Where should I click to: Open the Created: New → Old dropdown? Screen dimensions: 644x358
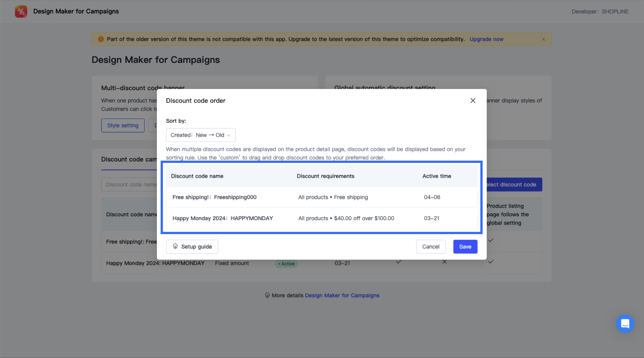tap(201, 135)
